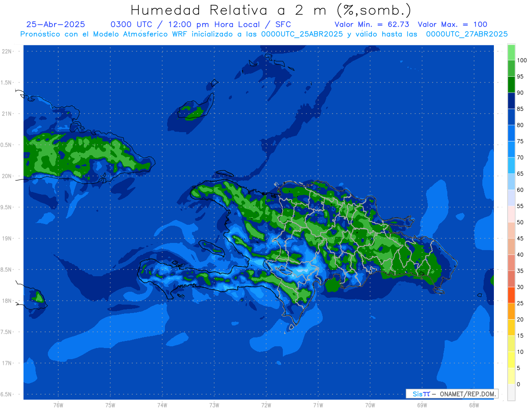Click the 70W longitude label

click(370, 405)
